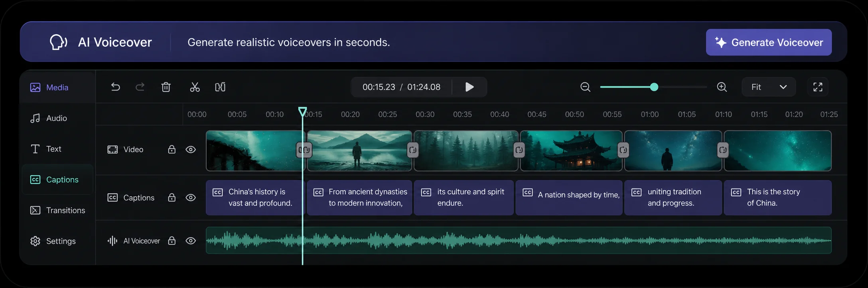The width and height of the screenshot is (868, 288).
Task: Click transition icon between forest and pagoda clips
Action: pos(519,150)
